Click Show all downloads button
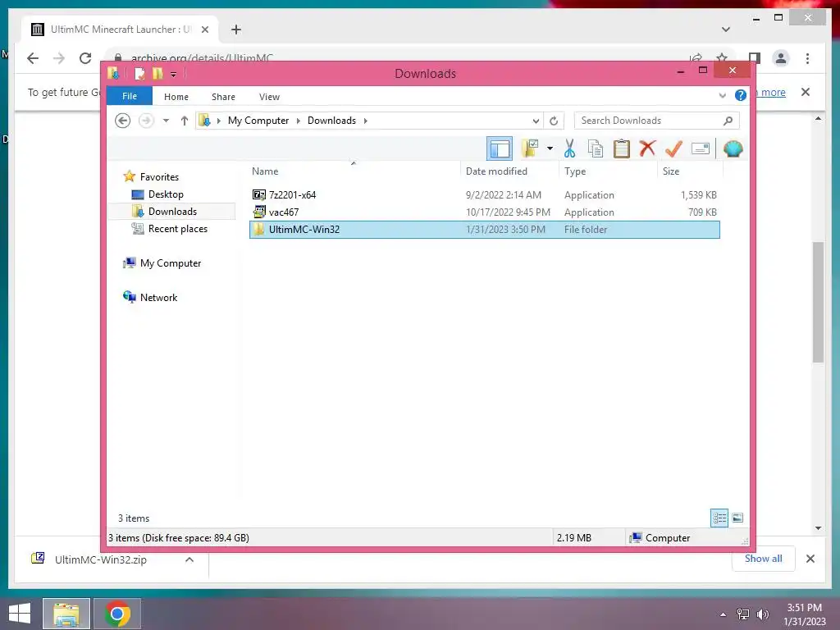840x630 pixels. click(x=763, y=558)
